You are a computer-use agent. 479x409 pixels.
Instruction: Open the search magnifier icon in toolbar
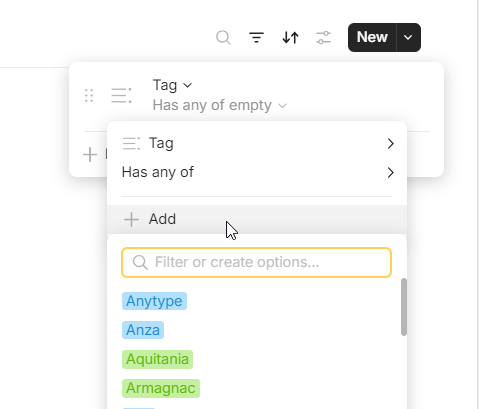coord(223,37)
